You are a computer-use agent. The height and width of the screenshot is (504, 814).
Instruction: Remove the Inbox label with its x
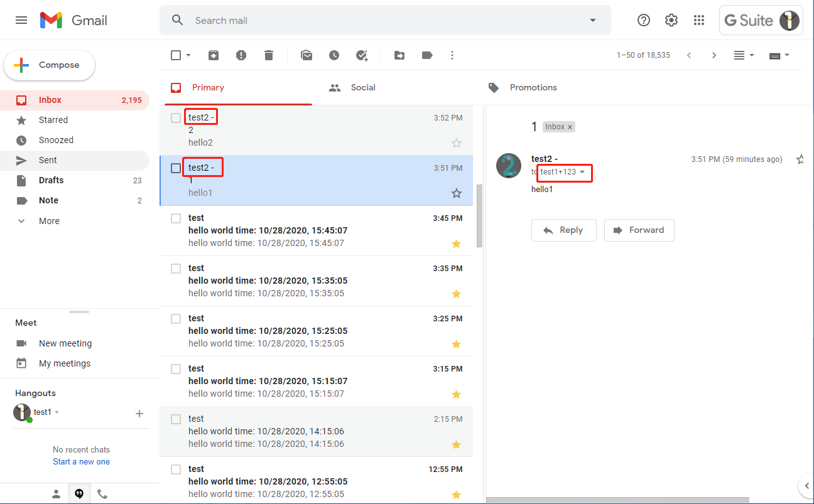pos(570,127)
